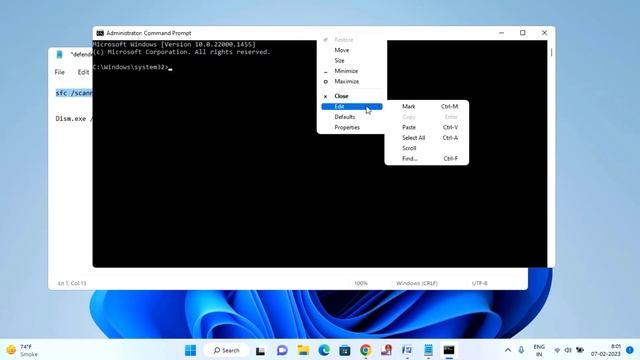Open the Edit submenu in system menu
Screen dimensions: 640x360
[352, 107]
